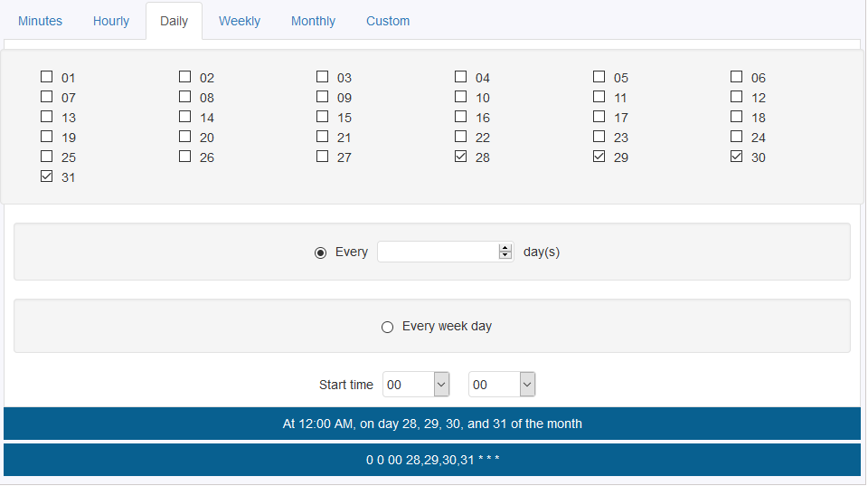Check the day 01 checkbox
This screenshot has height=486, width=868.
pyautogui.click(x=46, y=76)
